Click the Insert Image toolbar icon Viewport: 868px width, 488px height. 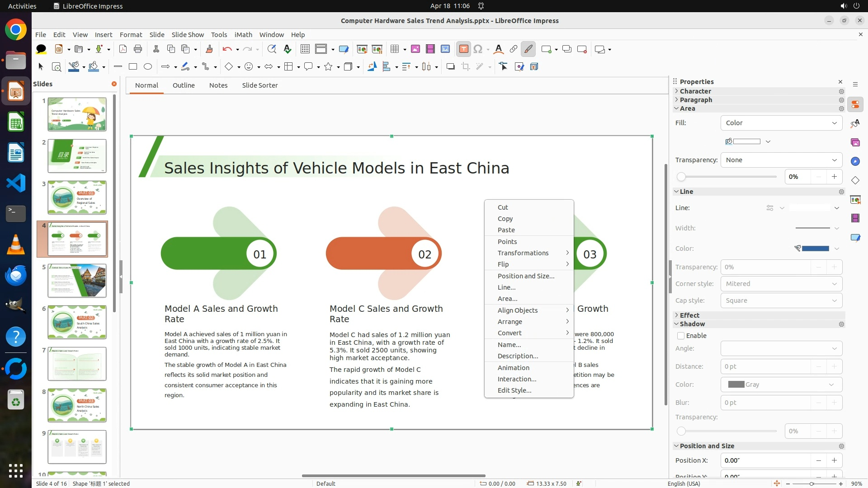coord(415,49)
